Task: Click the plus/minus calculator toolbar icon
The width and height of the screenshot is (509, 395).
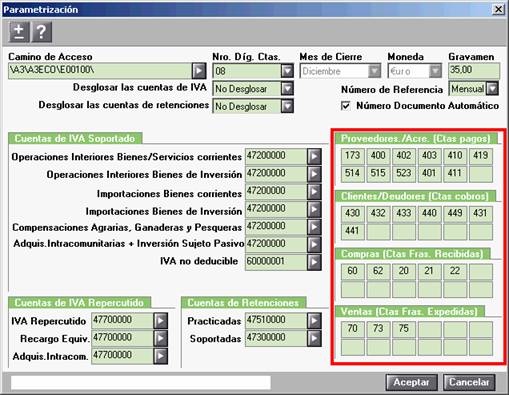Action: pos(19,32)
